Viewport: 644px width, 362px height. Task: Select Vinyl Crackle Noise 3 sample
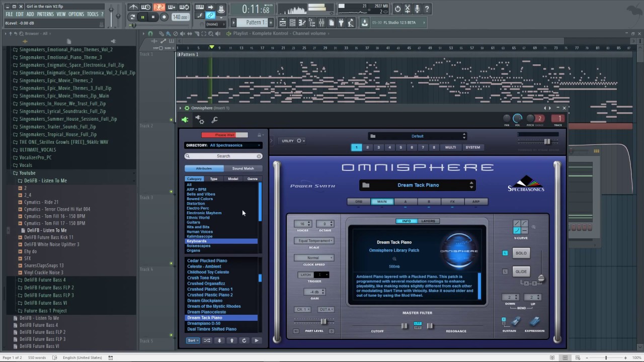click(44, 273)
